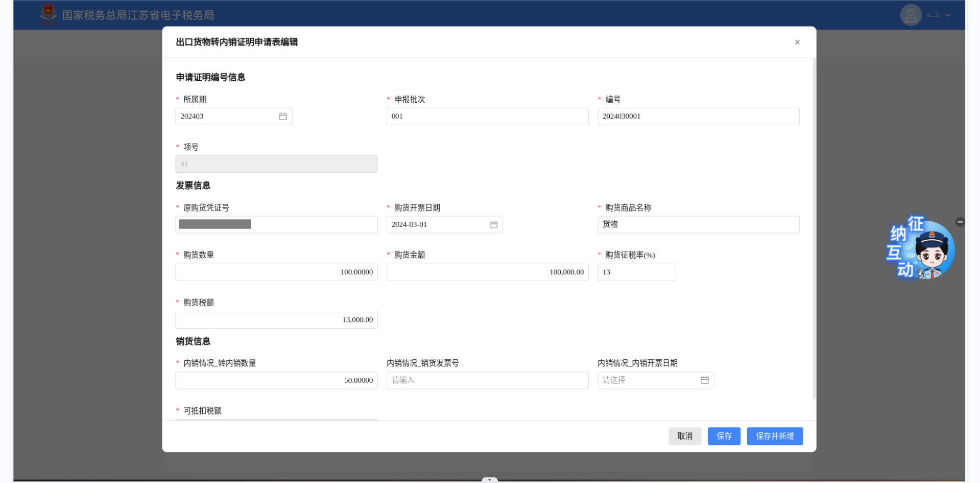Minimize the 征纳互动 floating widget
Image resolution: width=980 pixels, height=483 pixels.
pos(960,222)
